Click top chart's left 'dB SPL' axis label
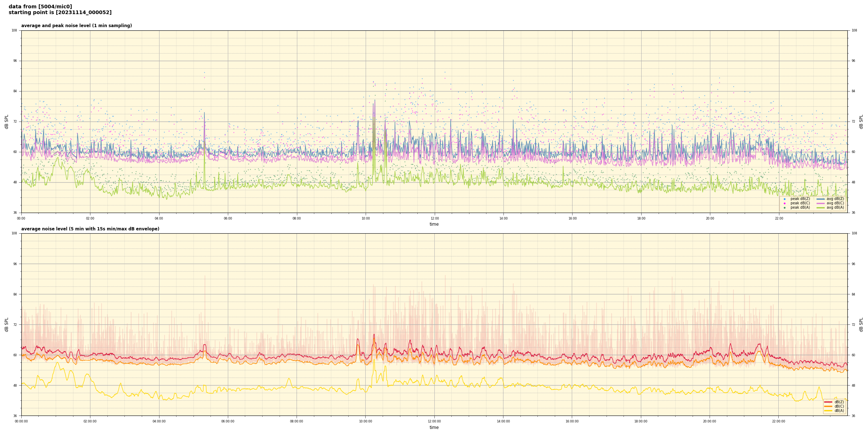This screenshot has width=868, height=434. (7, 122)
